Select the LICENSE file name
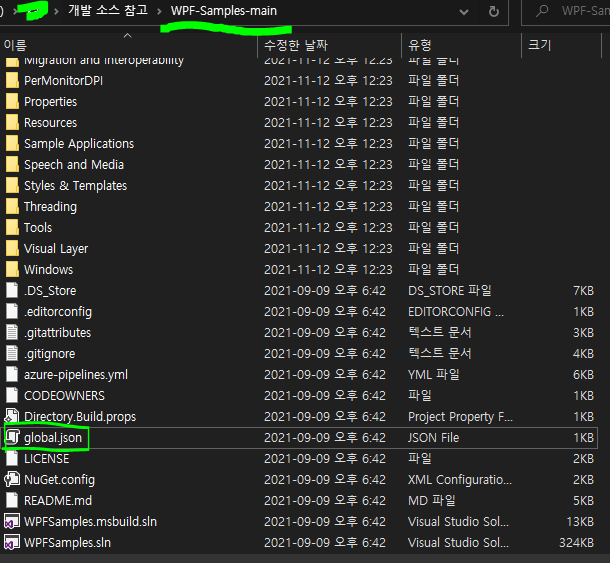The image size is (610, 563). click(x=47, y=459)
